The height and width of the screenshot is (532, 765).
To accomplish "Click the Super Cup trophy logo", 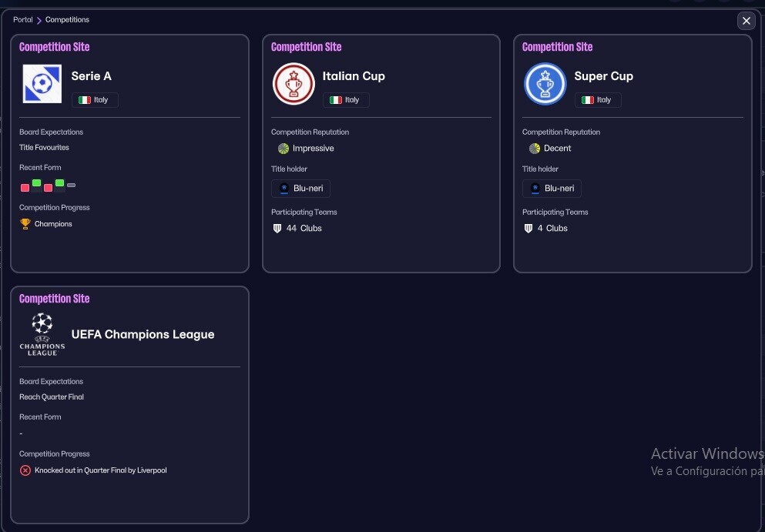I will [545, 84].
